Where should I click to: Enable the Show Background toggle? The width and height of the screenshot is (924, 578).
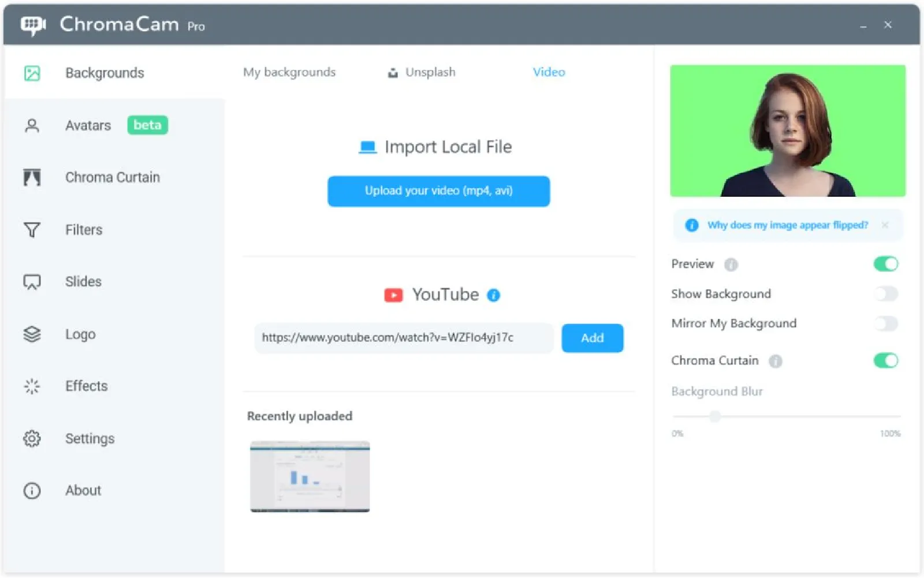click(x=886, y=294)
